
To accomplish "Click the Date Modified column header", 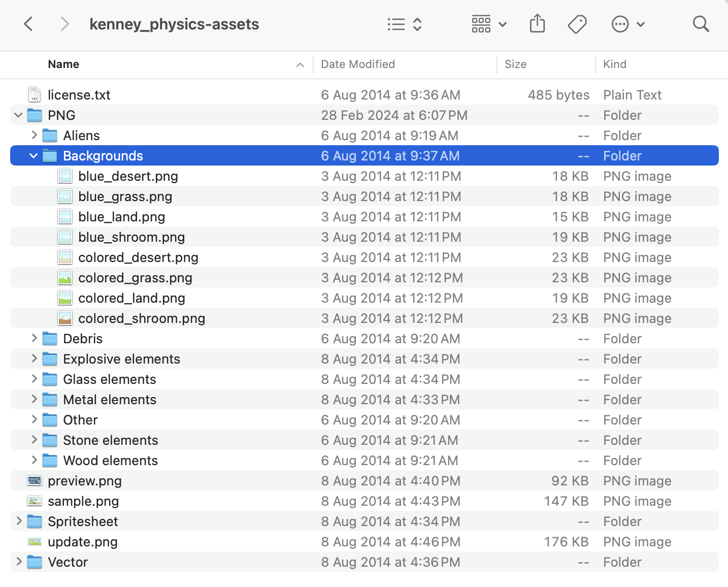I will click(357, 64).
